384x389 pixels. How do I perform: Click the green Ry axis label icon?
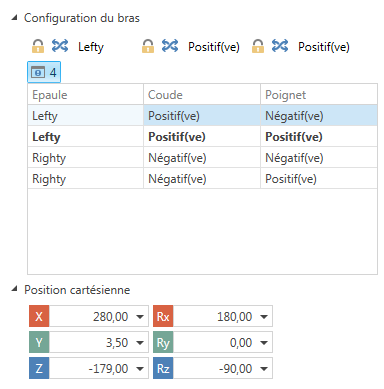coord(163,342)
